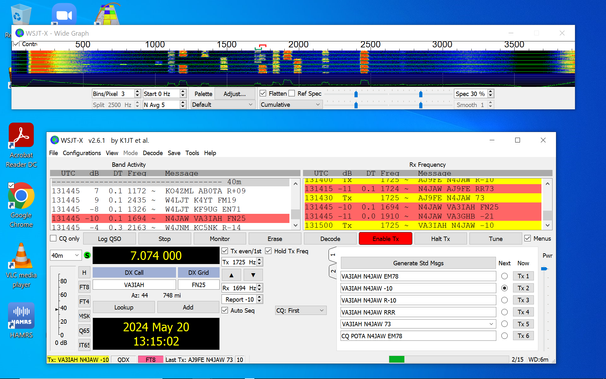This screenshot has height=379, width=606.
Task: Open the Zoom desktop icon
Action: tap(64, 15)
